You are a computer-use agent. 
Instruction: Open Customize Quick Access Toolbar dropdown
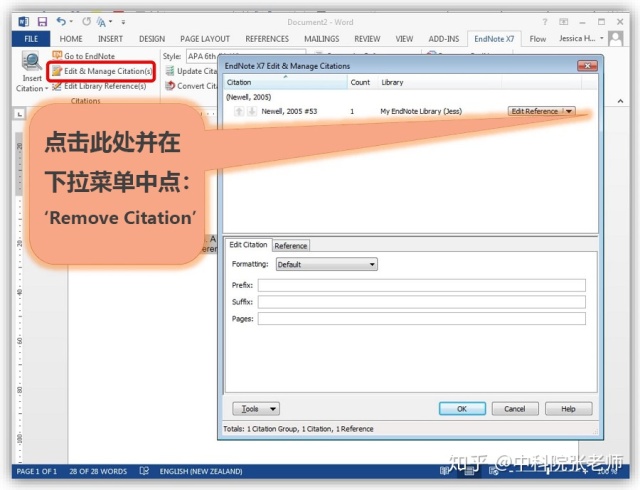pos(123,22)
